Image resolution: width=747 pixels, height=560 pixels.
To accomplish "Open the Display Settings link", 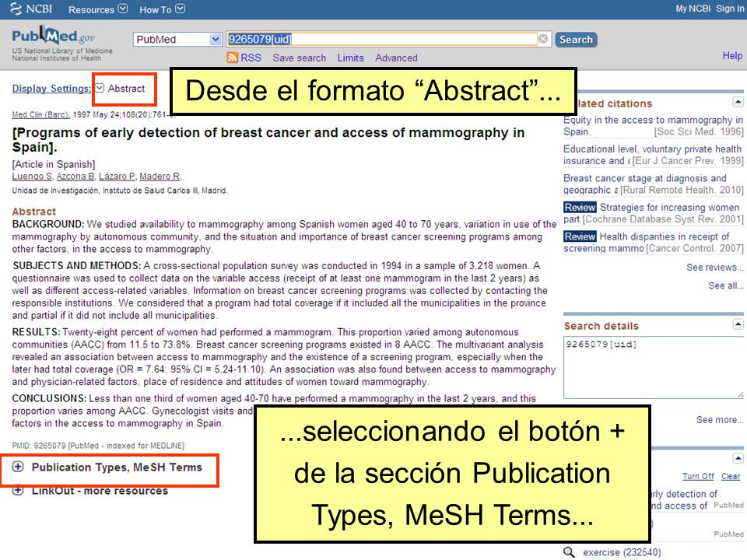I will pos(51,88).
